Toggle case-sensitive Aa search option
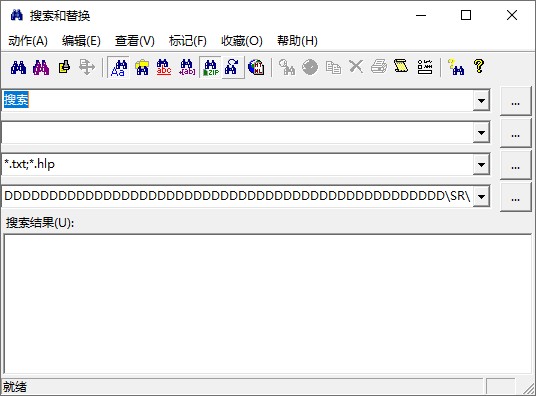The height and width of the screenshot is (396, 536). pyautogui.click(x=118, y=67)
